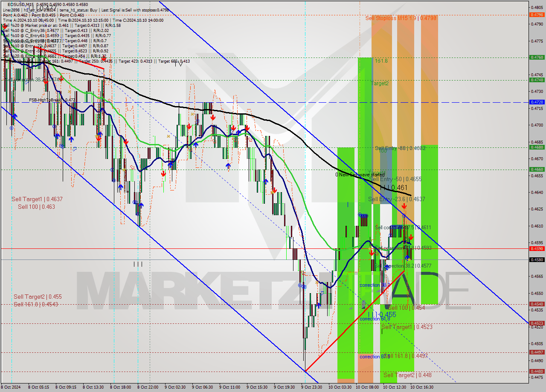Click the '10 Oct 08:00' time axis label

click(367, 387)
